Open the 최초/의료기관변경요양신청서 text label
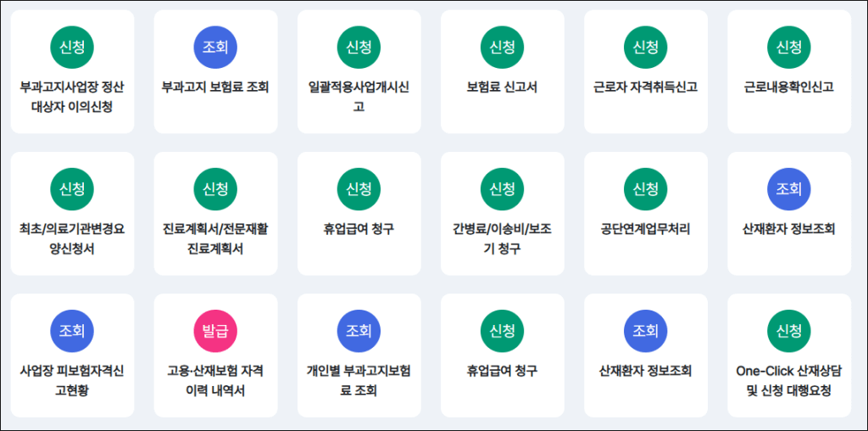Viewport: 868px width, 431px height. (72, 238)
